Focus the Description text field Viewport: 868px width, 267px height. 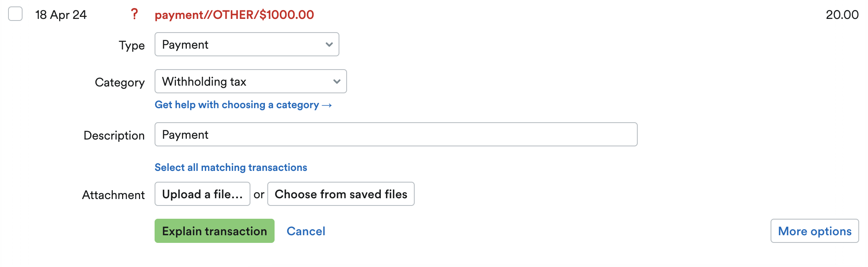click(396, 135)
